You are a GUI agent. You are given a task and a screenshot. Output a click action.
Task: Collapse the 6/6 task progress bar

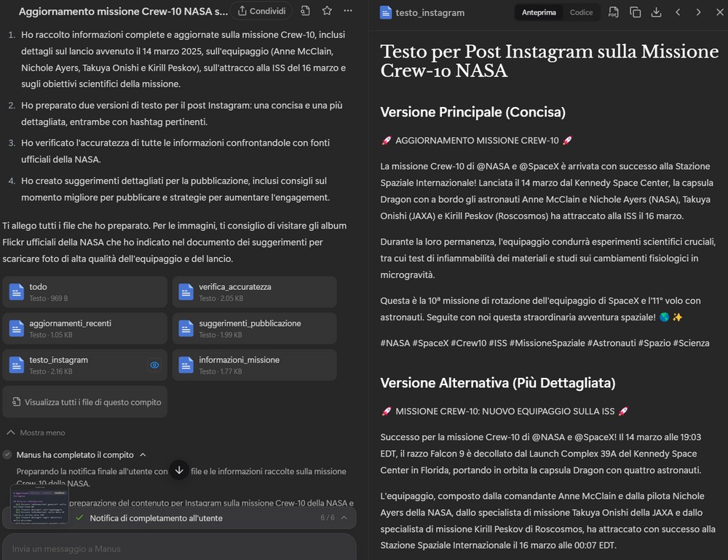point(344,518)
